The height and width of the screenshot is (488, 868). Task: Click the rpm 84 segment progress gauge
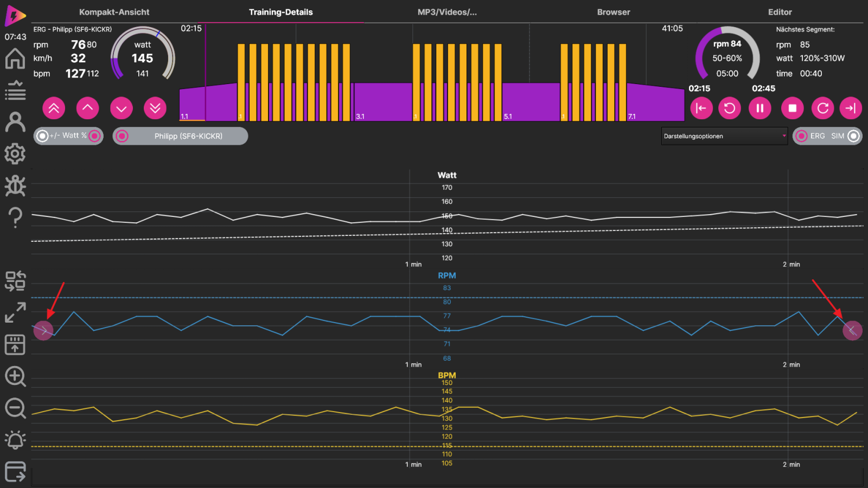point(727,54)
